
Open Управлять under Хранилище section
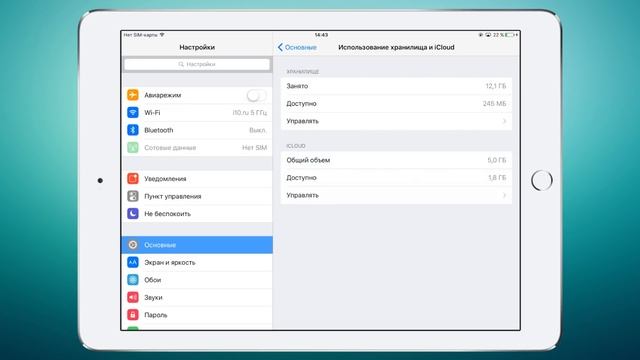pos(396,121)
